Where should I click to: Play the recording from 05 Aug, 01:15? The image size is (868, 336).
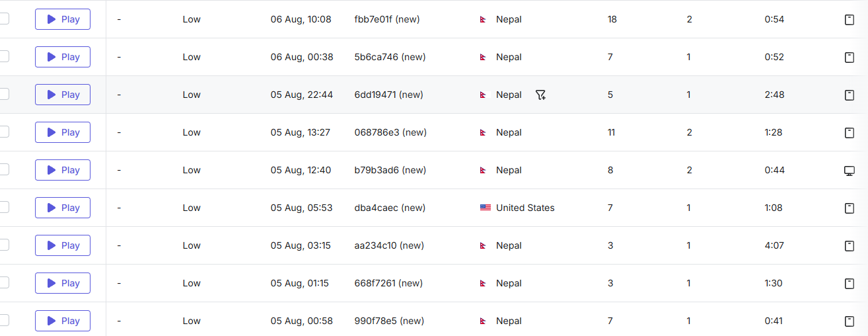point(63,283)
